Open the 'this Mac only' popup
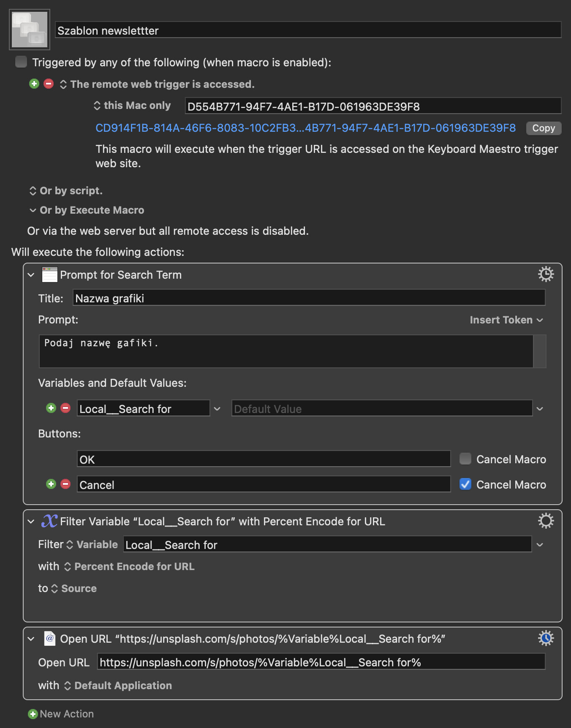Screen dimensions: 571x728 click(132, 106)
